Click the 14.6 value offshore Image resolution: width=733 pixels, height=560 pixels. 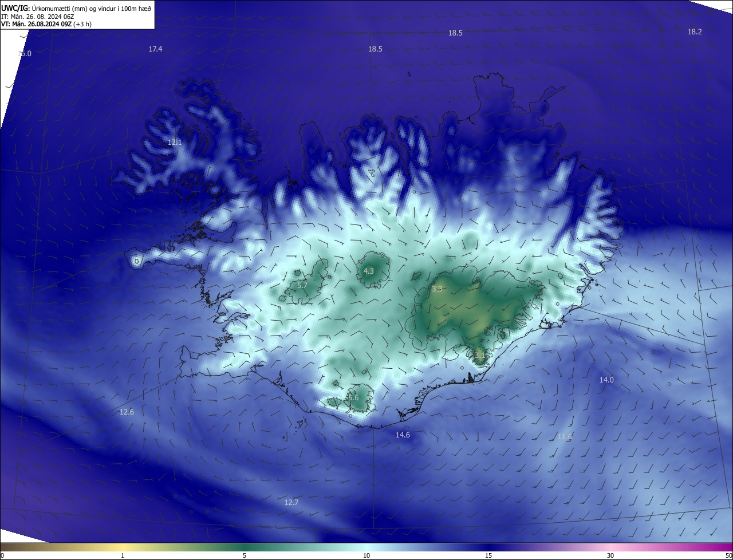[x=403, y=435]
